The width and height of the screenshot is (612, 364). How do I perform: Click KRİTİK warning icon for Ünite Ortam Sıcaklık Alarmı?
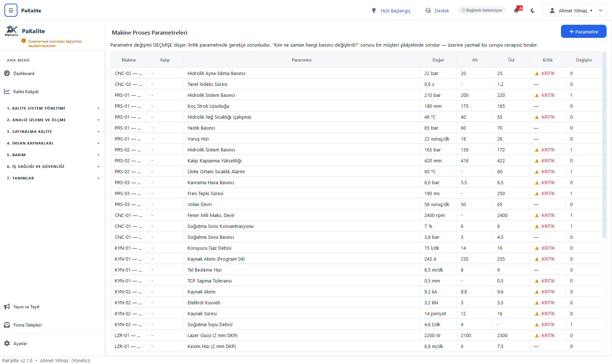click(x=537, y=172)
